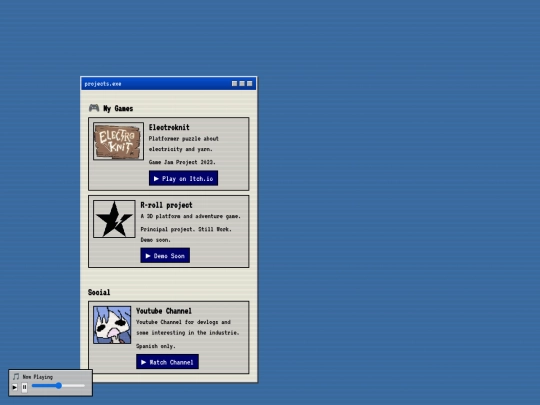540x405 pixels.
Task: Click 'Game Jam Project 2022.' text
Action: [182, 162]
